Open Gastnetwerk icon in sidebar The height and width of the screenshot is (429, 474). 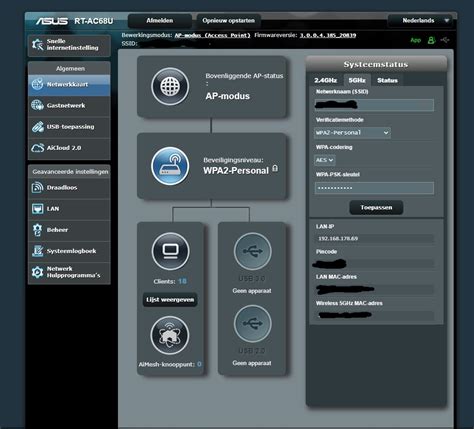tap(37, 105)
